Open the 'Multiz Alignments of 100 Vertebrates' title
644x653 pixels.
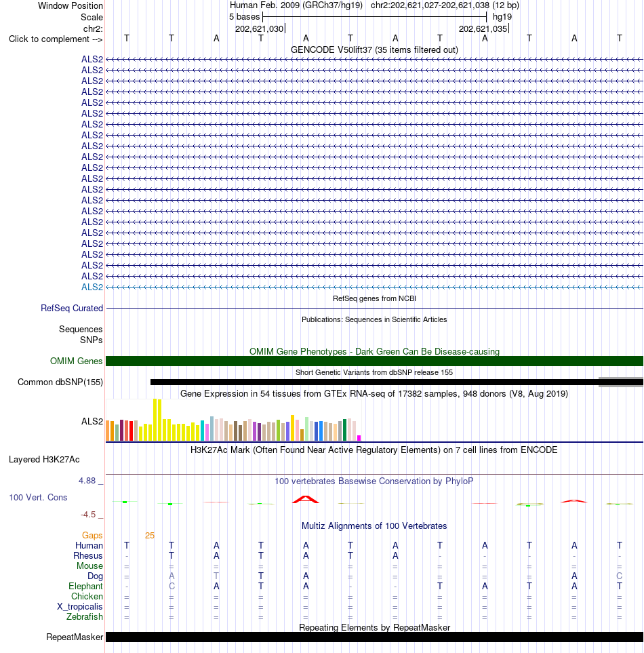(x=374, y=526)
